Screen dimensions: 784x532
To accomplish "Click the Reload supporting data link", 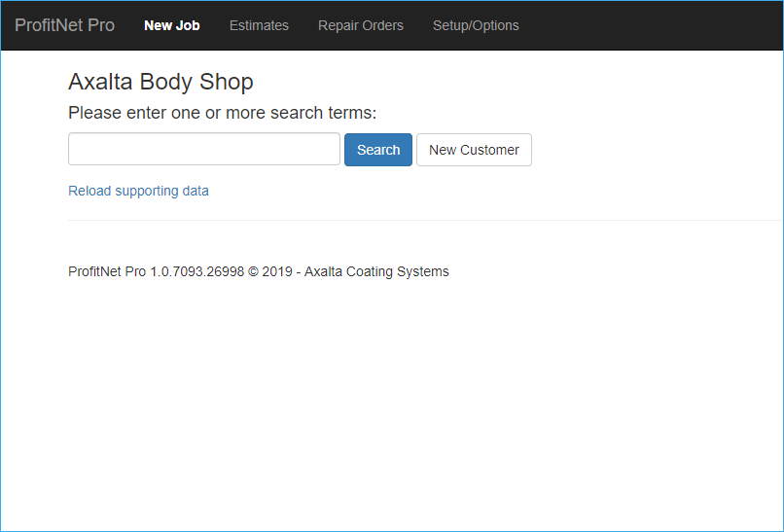I will coord(138,191).
